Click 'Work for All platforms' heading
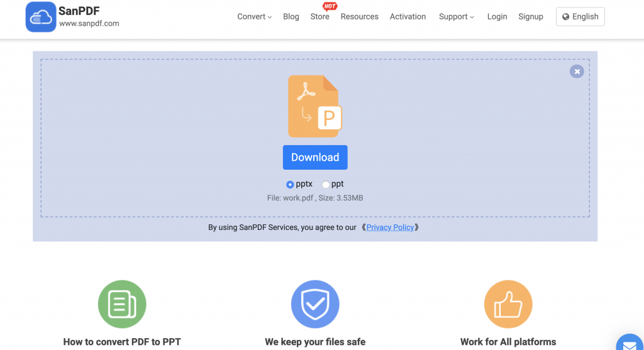Screen dimensions: 644x350 pos(508,342)
